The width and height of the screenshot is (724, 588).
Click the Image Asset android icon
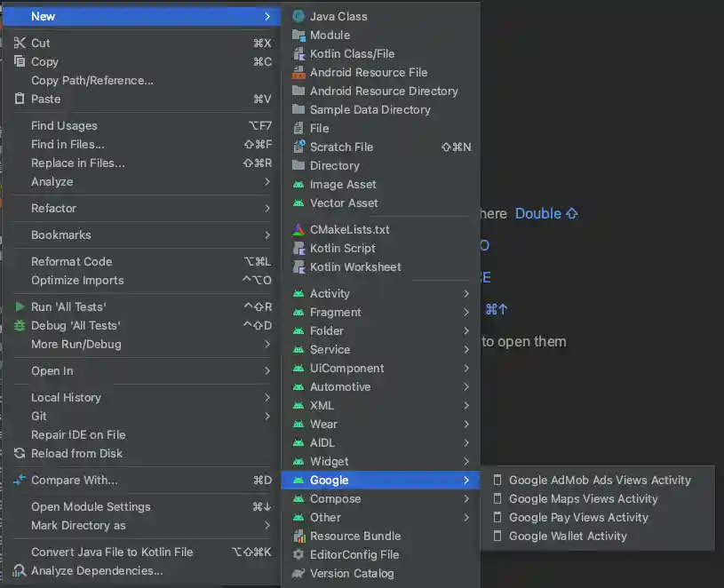pyautogui.click(x=298, y=184)
